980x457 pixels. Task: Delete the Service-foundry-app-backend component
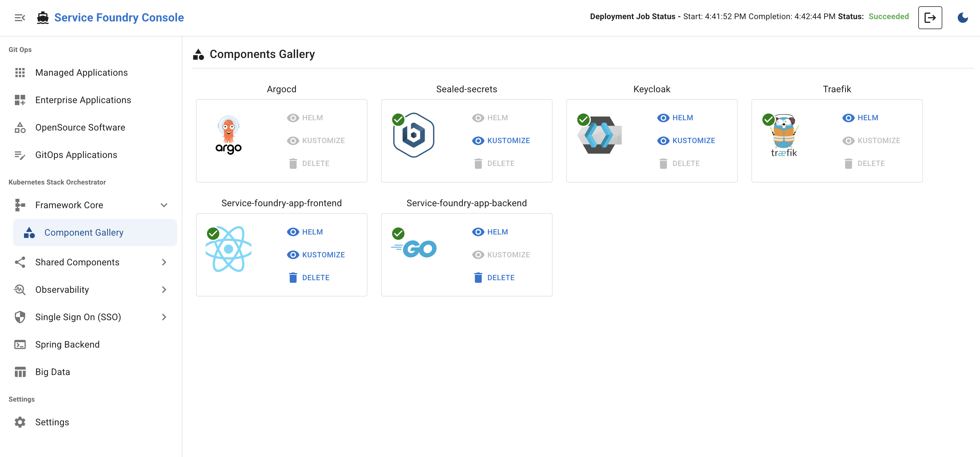click(x=494, y=278)
